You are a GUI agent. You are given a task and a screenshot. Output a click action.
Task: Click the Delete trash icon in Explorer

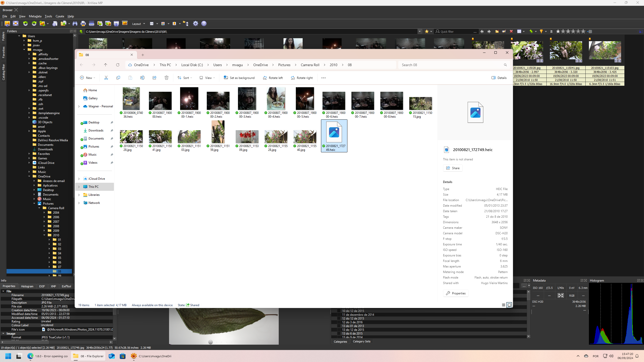[x=166, y=78]
